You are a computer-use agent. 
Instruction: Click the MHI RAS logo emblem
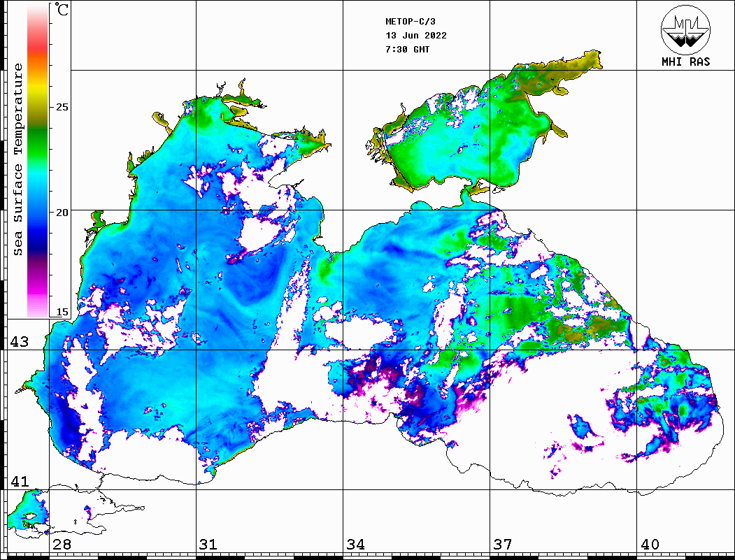click(686, 29)
